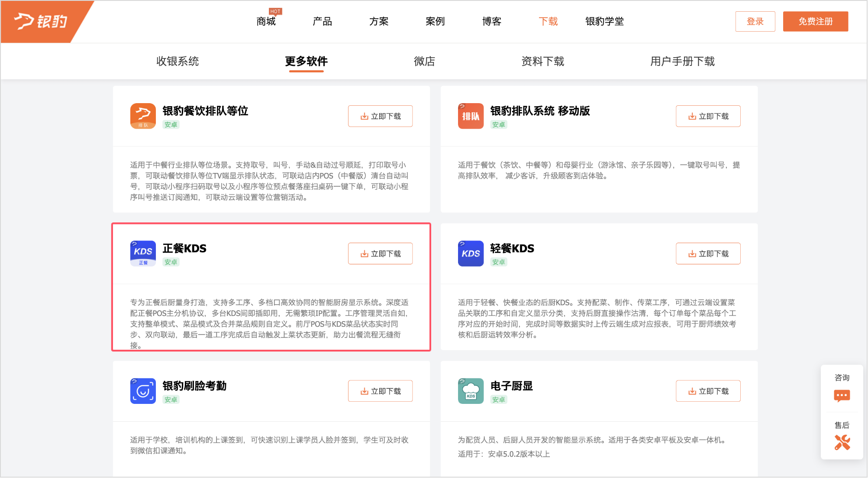Click the 安卓 tag under 银豹刷脸考勤
Viewport: 868px width, 478px height.
point(171,400)
